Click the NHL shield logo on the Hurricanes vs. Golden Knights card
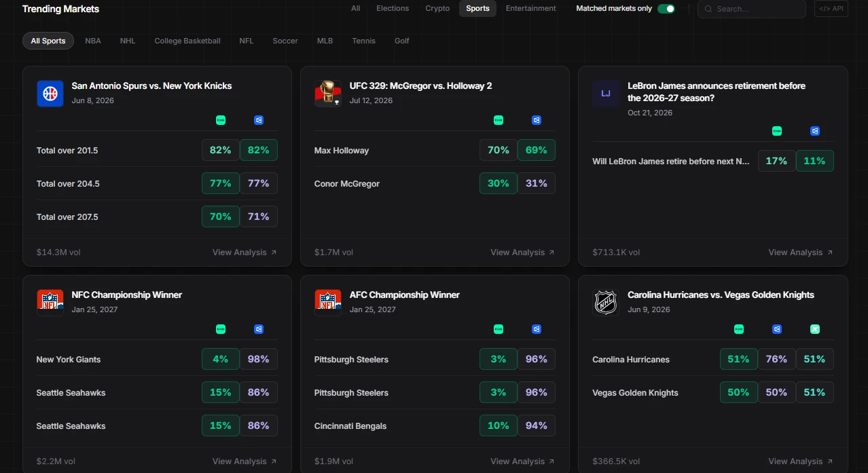This screenshot has height=473, width=868. [606, 303]
